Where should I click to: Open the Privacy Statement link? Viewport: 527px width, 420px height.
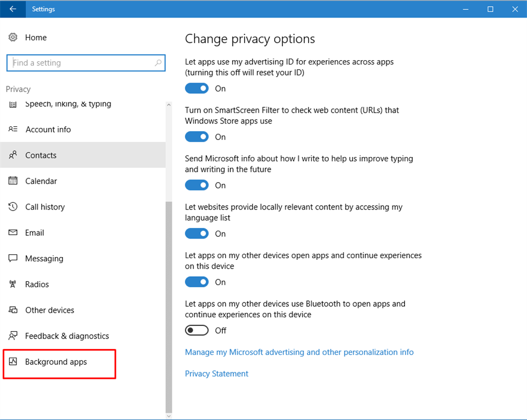(x=217, y=374)
